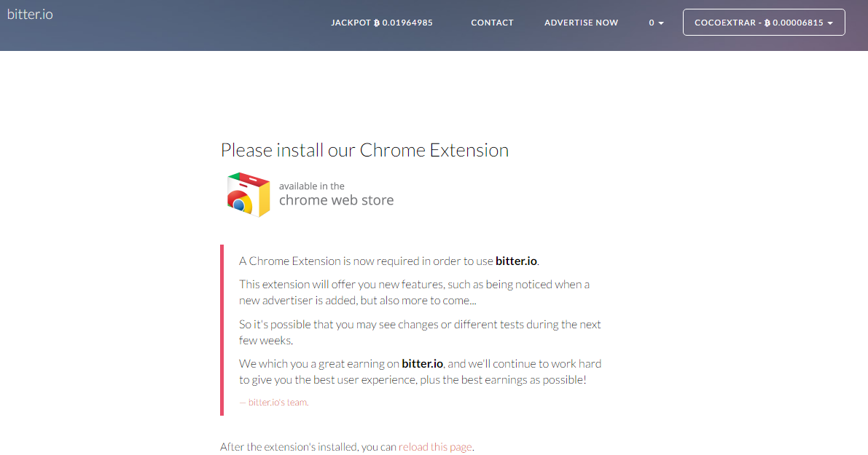Open the bitter.io logo home link
The image size is (868, 455).
pyautogui.click(x=30, y=15)
